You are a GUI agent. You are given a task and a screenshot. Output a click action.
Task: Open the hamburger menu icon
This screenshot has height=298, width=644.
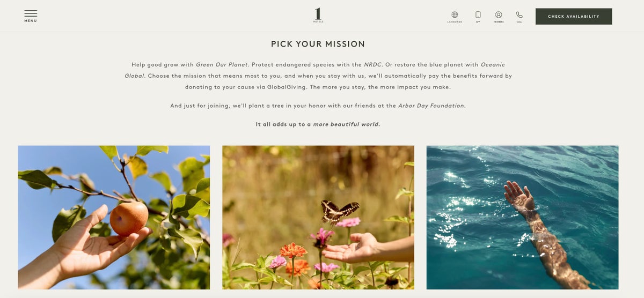point(31,13)
